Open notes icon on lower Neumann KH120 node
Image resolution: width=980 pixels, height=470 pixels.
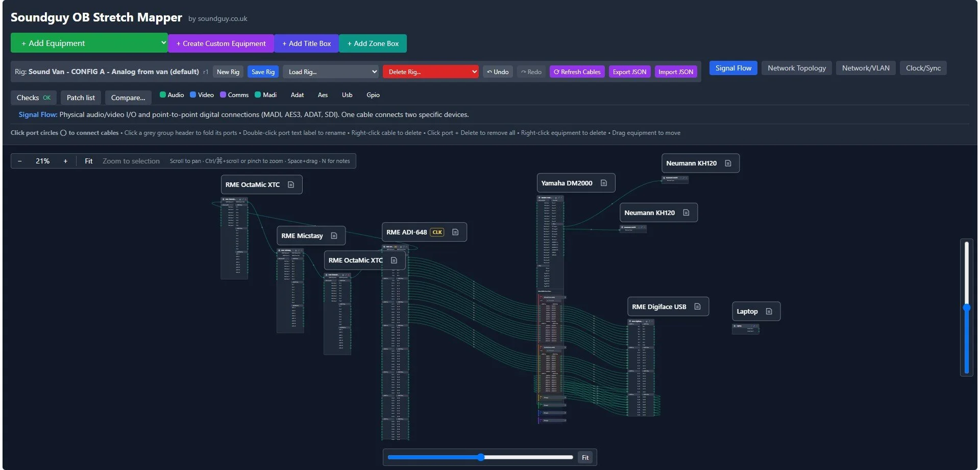(687, 213)
